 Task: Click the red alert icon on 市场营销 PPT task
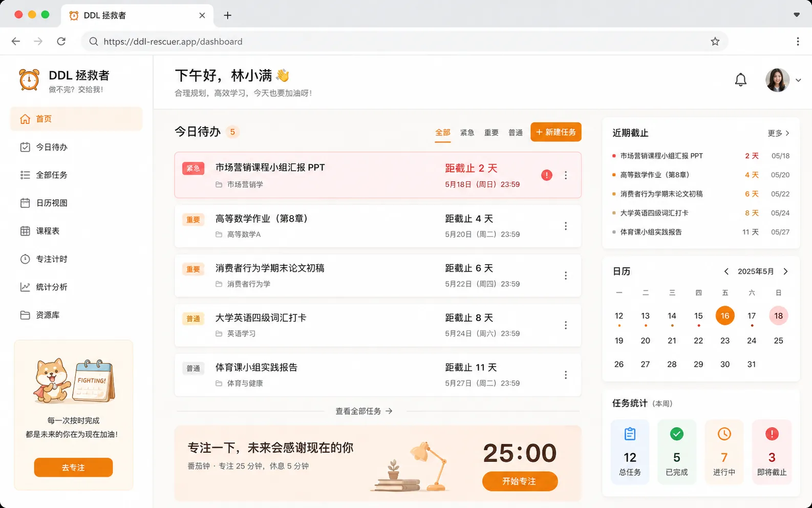[x=547, y=175]
